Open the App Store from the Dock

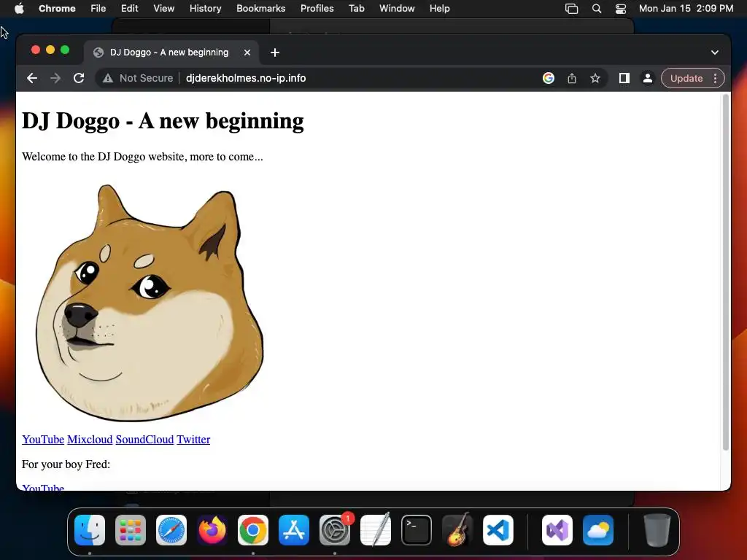click(294, 530)
